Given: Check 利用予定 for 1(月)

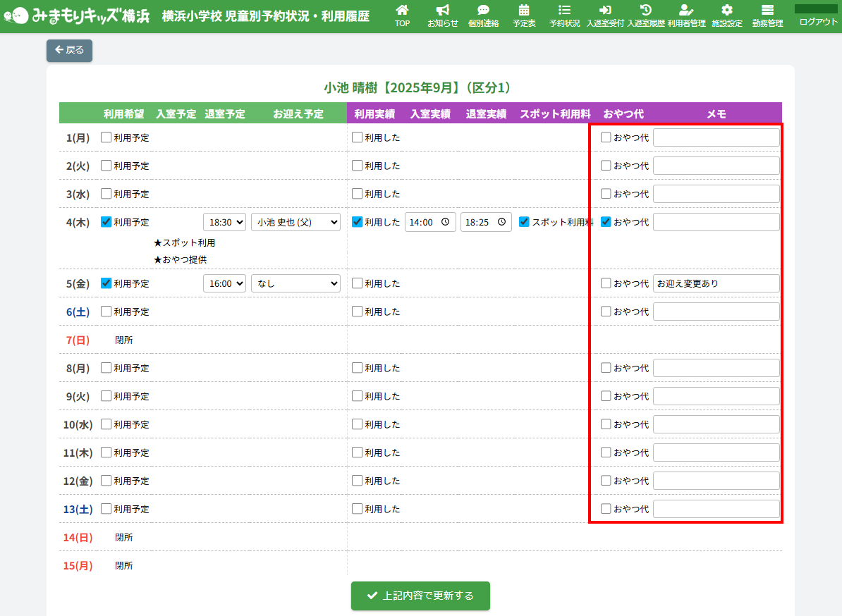Looking at the screenshot, I should coord(106,137).
